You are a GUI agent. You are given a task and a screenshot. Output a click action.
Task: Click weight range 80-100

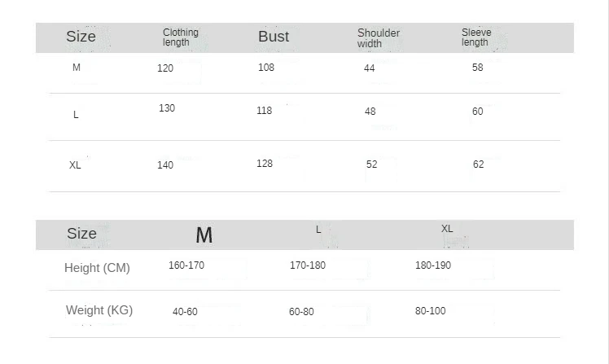click(x=431, y=310)
